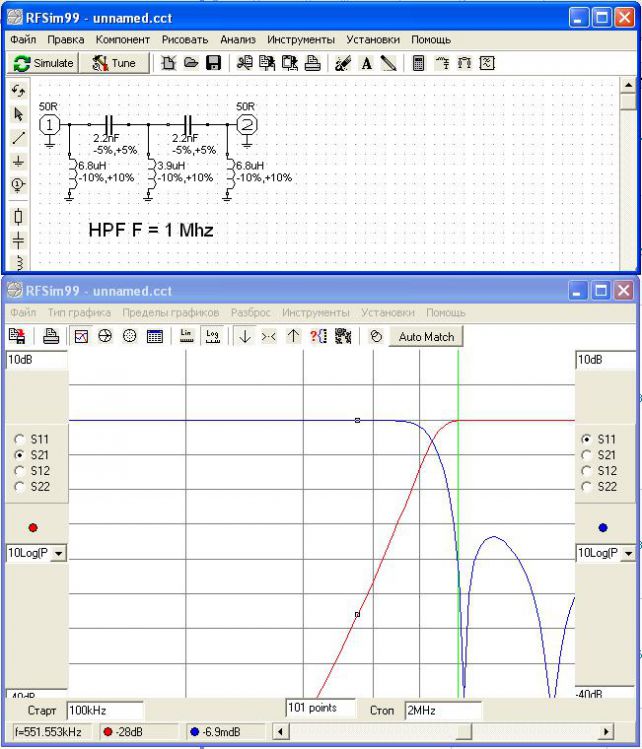Select the line drawing pencil tool

point(389,63)
